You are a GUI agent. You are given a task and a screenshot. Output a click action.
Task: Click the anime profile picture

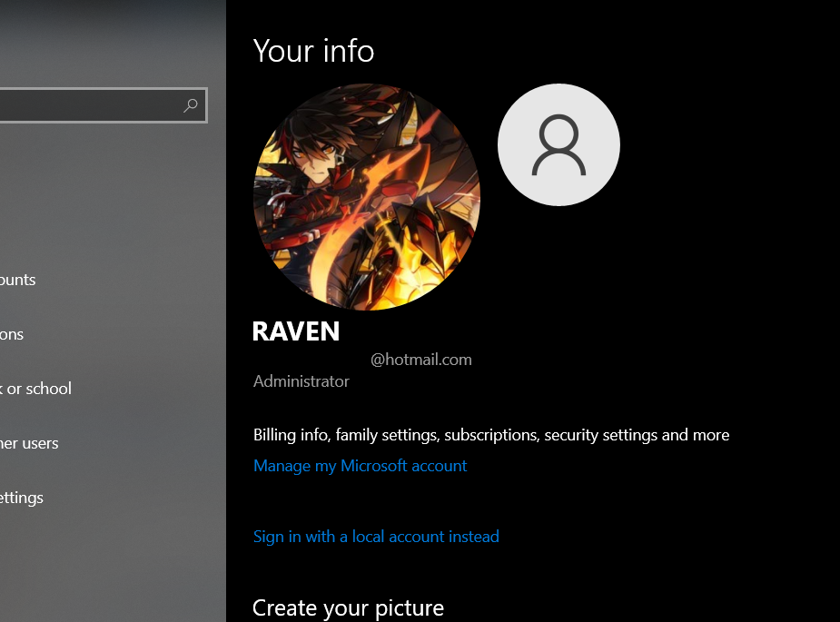point(367,197)
